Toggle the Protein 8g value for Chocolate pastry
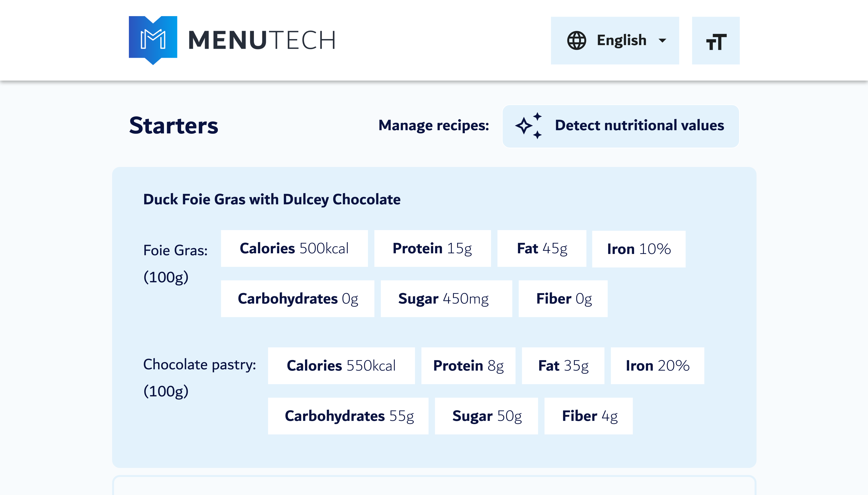 pos(468,365)
